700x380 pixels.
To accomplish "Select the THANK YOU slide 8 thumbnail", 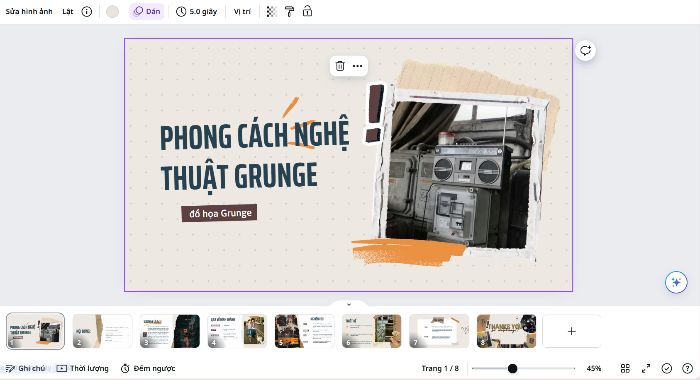I will [506, 331].
